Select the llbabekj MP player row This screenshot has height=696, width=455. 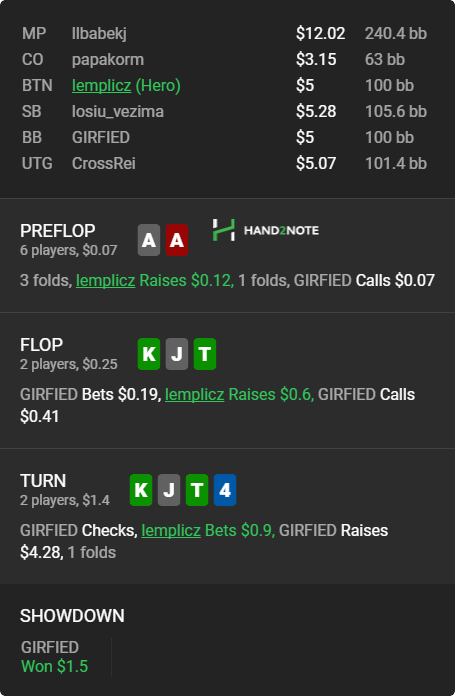point(225,33)
